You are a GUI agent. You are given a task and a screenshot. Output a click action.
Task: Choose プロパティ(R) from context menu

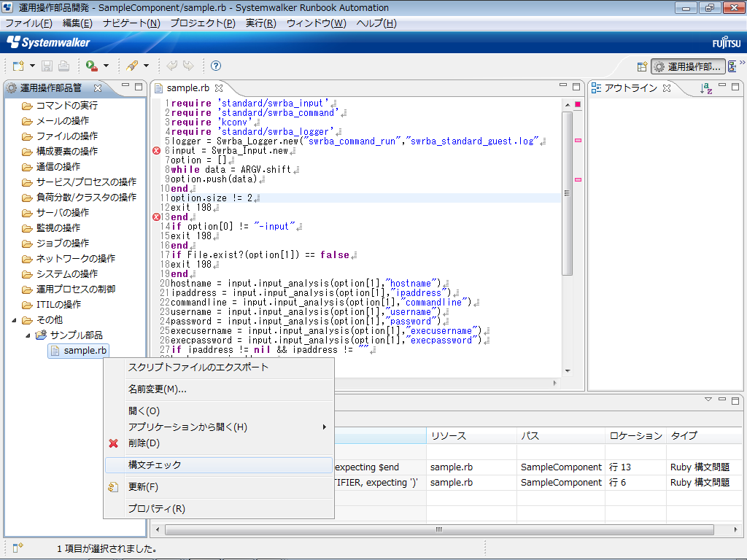tap(219, 508)
